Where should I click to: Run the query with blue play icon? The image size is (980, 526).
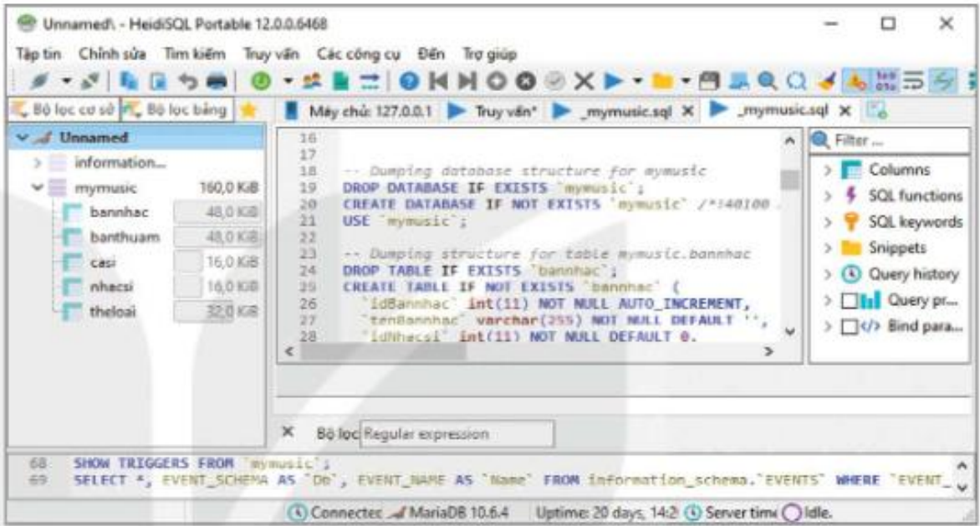(613, 81)
